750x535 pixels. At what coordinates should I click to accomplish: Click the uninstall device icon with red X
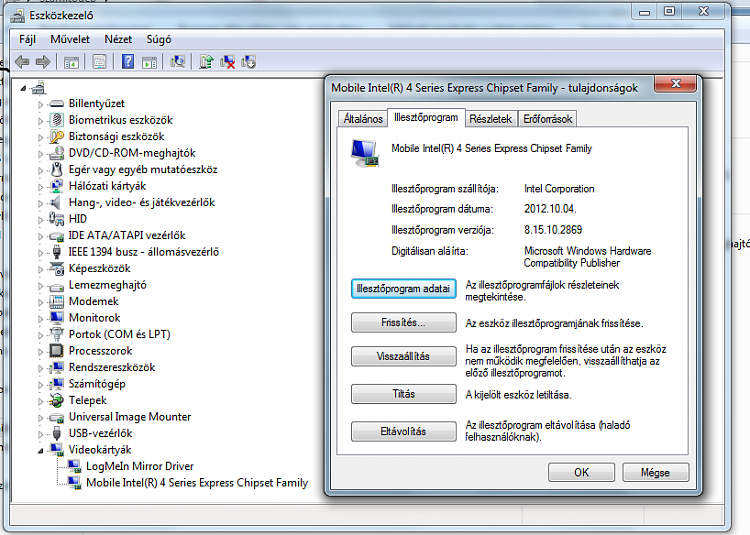[227, 62]
